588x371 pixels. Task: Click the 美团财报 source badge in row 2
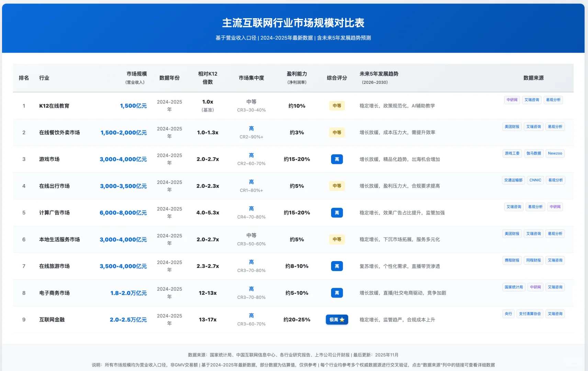tap(512, 126)
